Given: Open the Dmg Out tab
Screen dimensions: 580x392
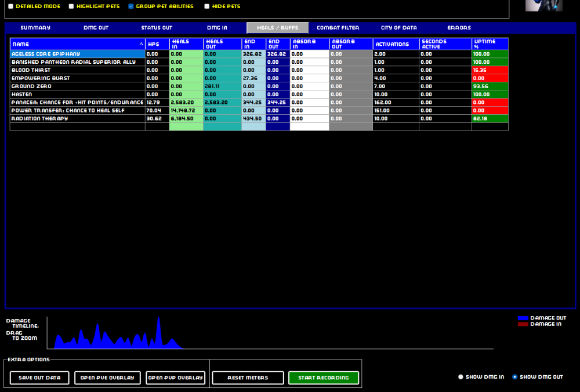Looking at the screenshot, I should tap(96, 28).
